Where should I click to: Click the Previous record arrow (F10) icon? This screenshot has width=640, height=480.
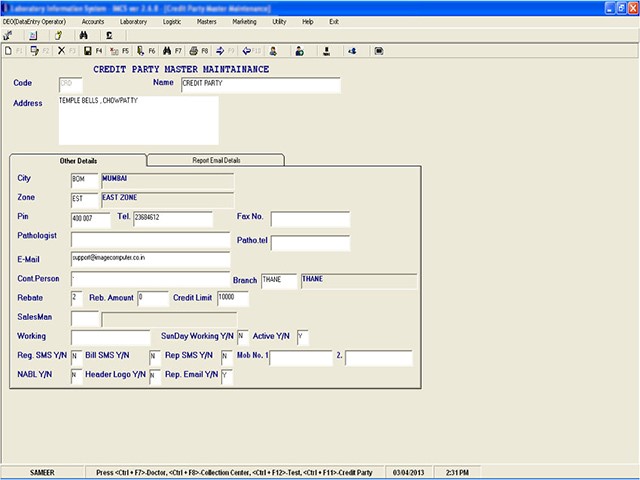point(247,51)
